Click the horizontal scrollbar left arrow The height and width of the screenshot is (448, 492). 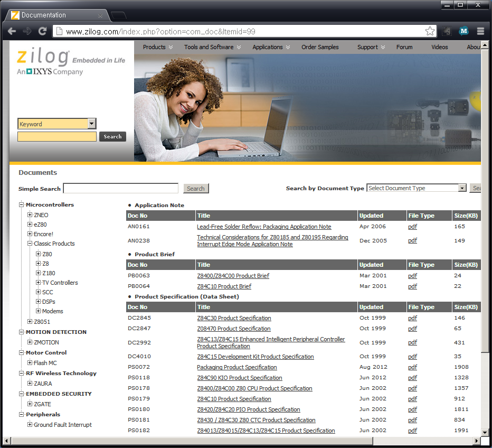tap(6, 441)
